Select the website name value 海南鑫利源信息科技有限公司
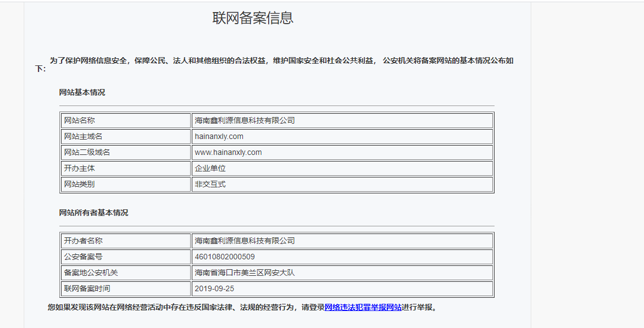This screenshot has width=644, height=328. (245, 120)
